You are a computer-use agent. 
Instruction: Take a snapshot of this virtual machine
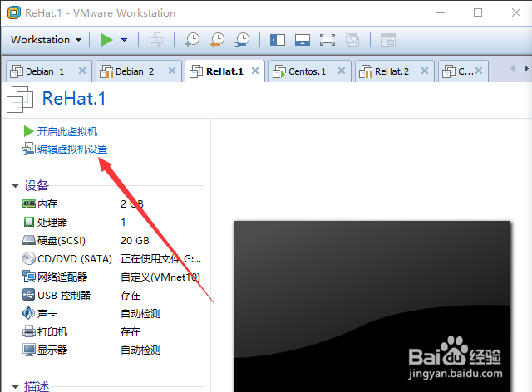[192, 40]
